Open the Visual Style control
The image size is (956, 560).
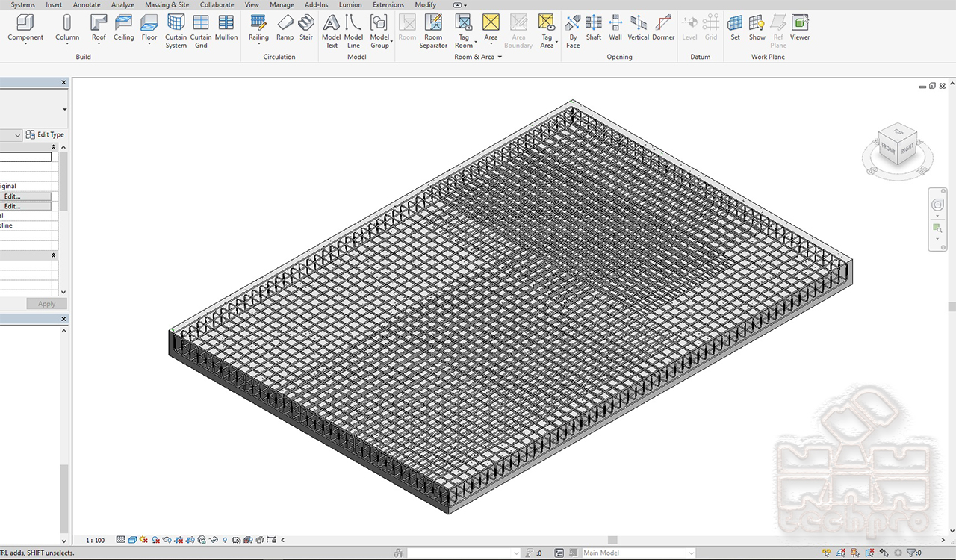pos(132,540)
